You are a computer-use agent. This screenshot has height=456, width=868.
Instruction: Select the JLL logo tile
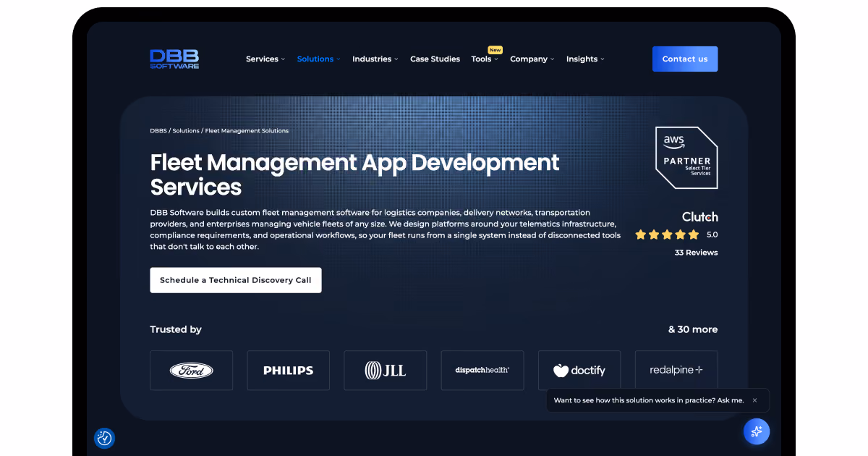[386, 371]
